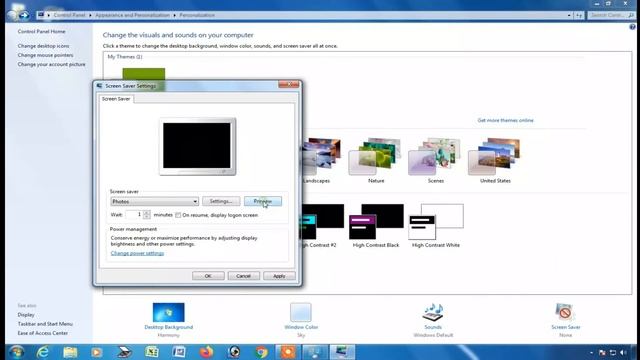Expand breadcrumb arrow after Appearance and Personalization
Image resolution: width=640 pixels, height=360 pixels.
point(175,15)
